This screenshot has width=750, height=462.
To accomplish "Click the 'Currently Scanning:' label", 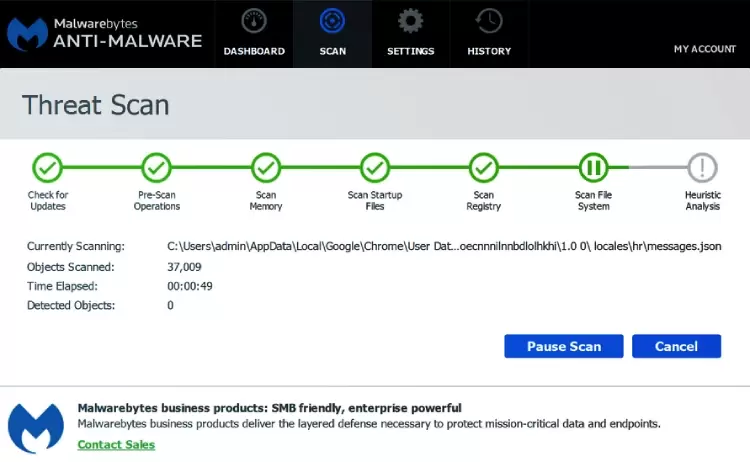I will pyautogui.click(x=76, y=246).
